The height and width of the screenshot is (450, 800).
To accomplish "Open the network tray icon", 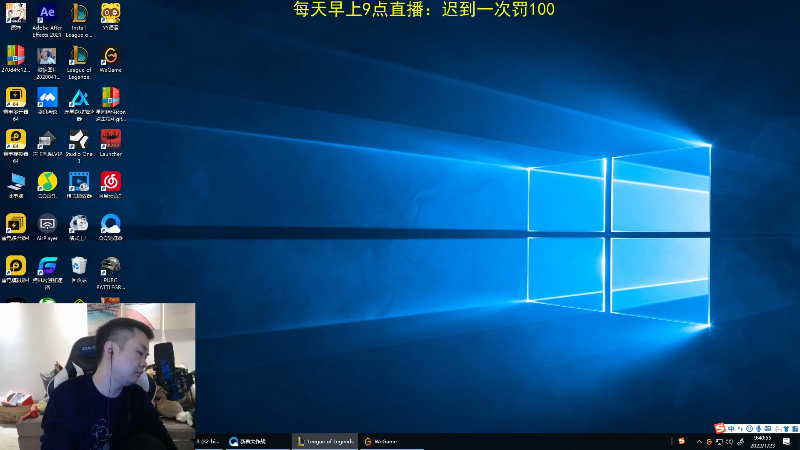I will click(719, 442).
